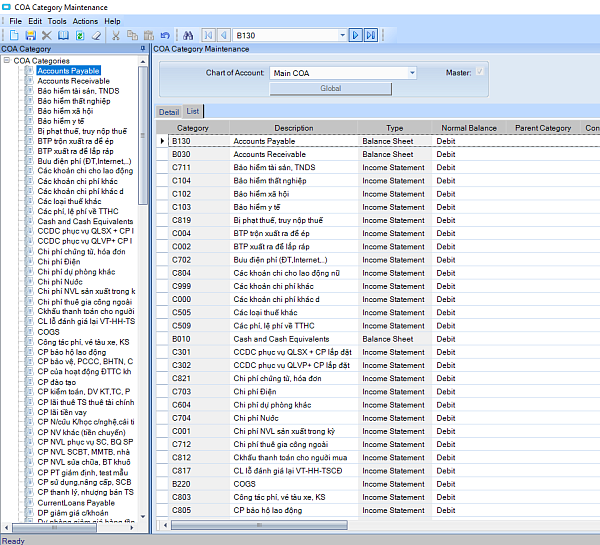Image resolution: width=600 pixels, height=545 pixels.
Task: Open the Tools menu
Action: tap(57, 21)
